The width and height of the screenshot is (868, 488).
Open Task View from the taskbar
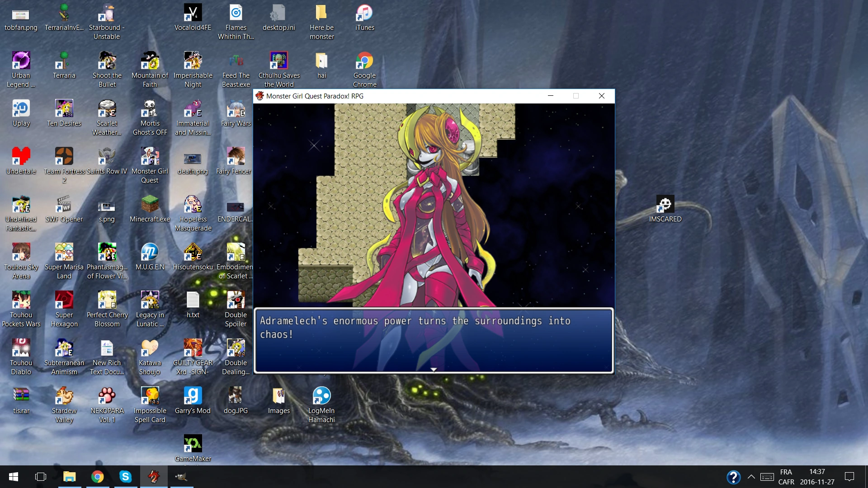coord(41,477)
